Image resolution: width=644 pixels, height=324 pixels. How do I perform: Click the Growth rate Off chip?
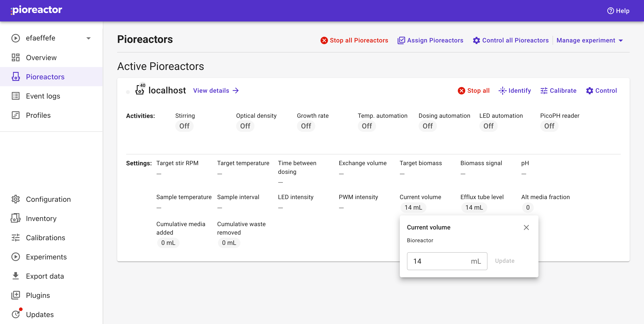pos(306,126)
